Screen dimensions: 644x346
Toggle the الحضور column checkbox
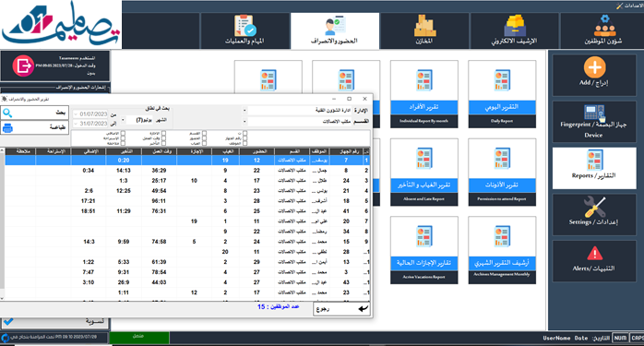click(204, 138)
